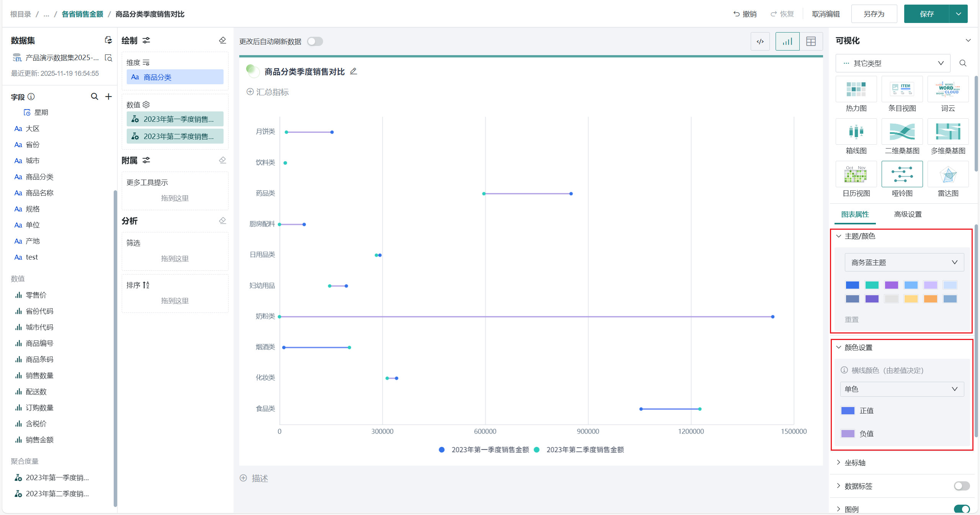Open the 商务蓝主题 theme dropdown
The width and height of the screenshot is (980, 515).
904,262
